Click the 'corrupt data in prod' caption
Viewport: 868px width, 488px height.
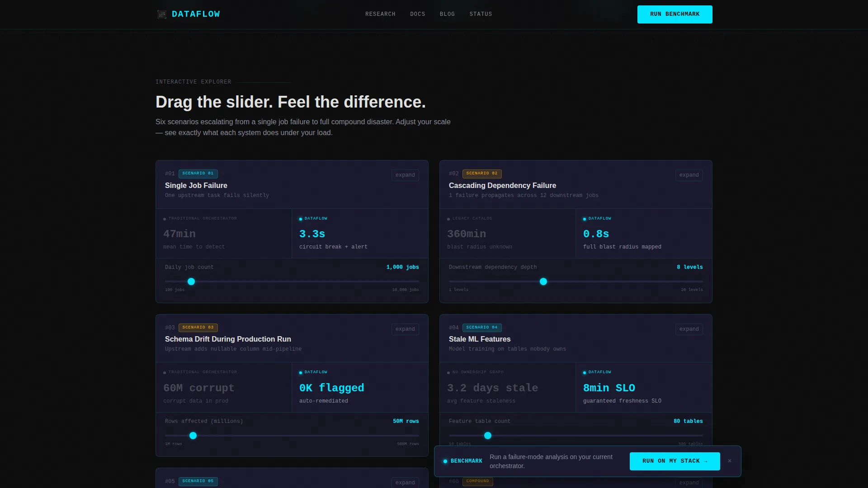coord(196,401)
